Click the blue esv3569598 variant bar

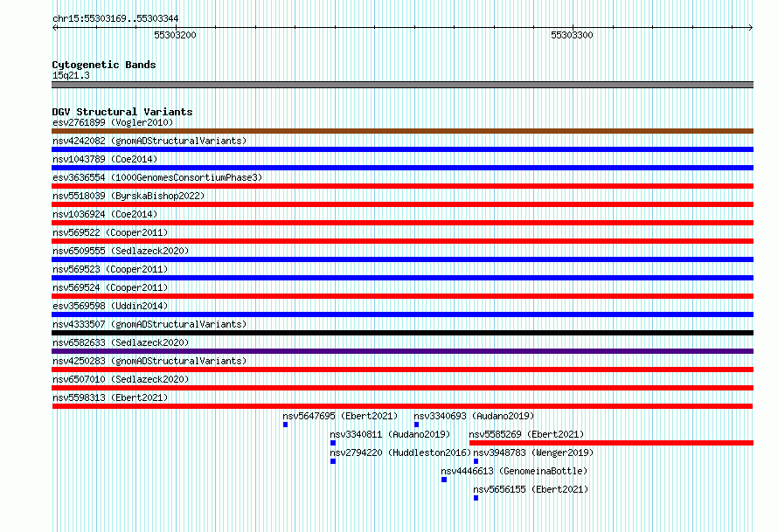click(x=402, y=314)
